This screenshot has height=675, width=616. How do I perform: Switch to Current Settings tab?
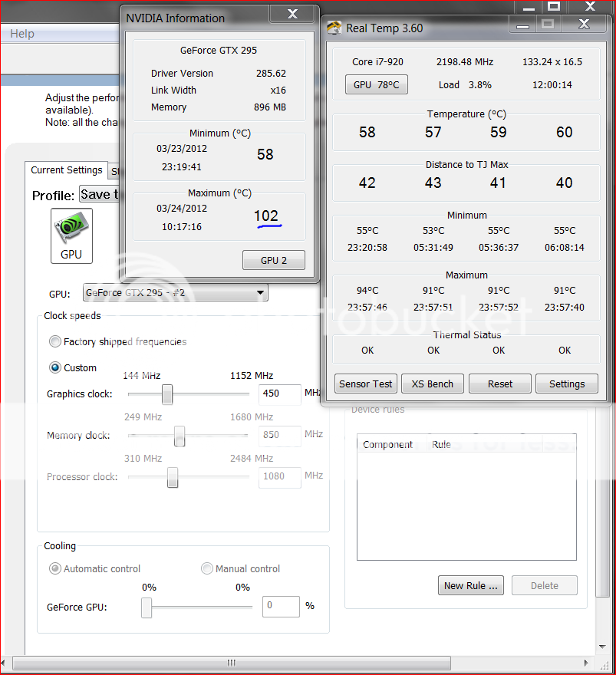[67, 170]
